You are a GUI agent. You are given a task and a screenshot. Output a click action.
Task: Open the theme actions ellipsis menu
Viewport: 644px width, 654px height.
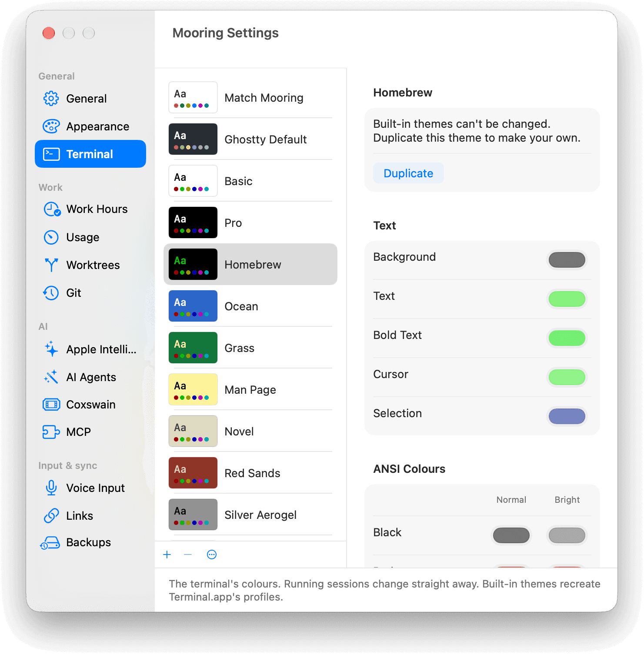tap(212, 554)
